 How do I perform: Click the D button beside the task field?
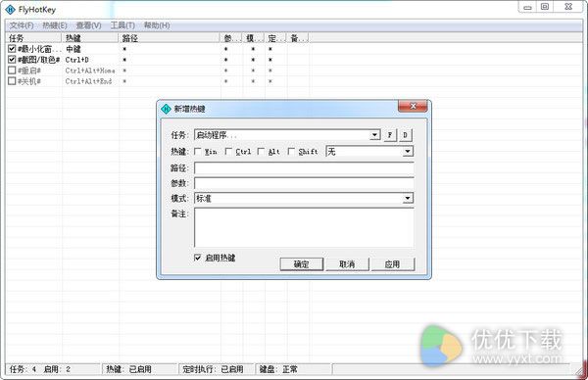pyautogui.click(x=406, y=135)
